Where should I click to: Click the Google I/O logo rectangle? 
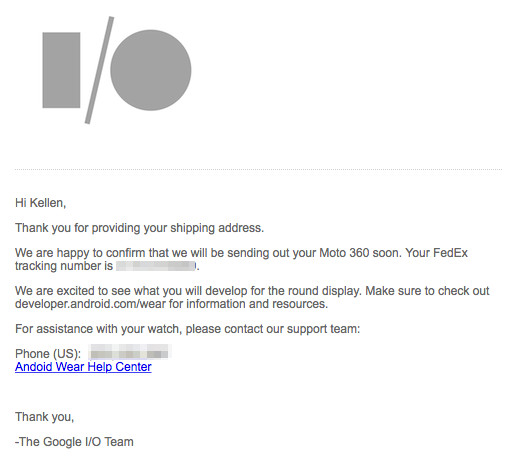coord(61,70)
